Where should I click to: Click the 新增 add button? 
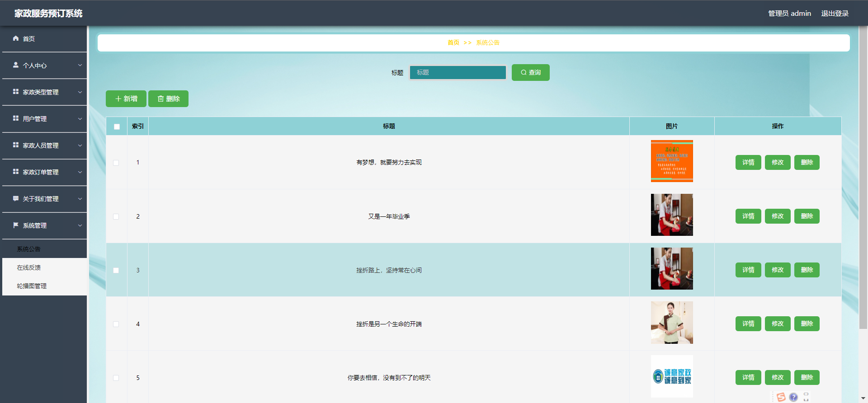(x=126, y=98)
